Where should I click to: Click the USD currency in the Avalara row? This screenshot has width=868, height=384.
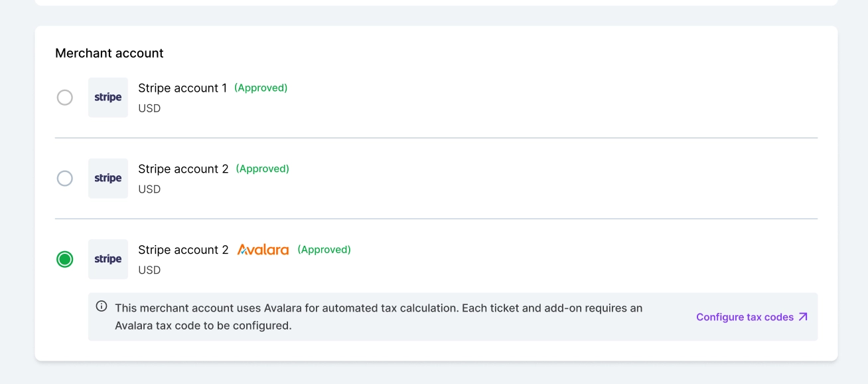pos(149,270)
